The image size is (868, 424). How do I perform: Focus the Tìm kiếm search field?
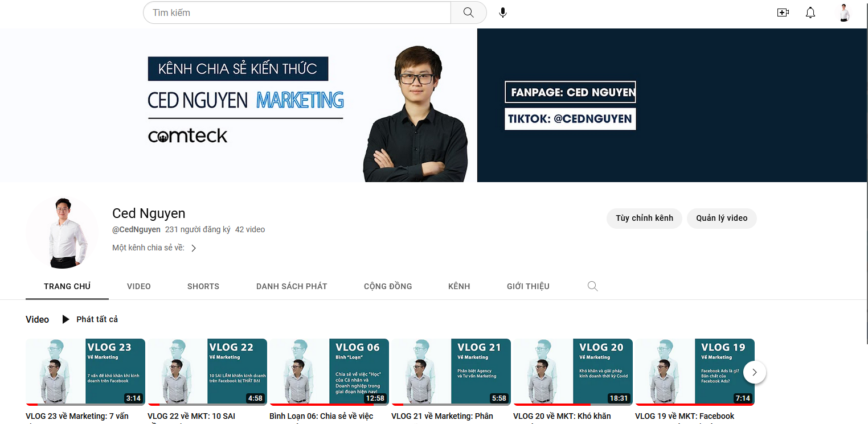(296, 13)
